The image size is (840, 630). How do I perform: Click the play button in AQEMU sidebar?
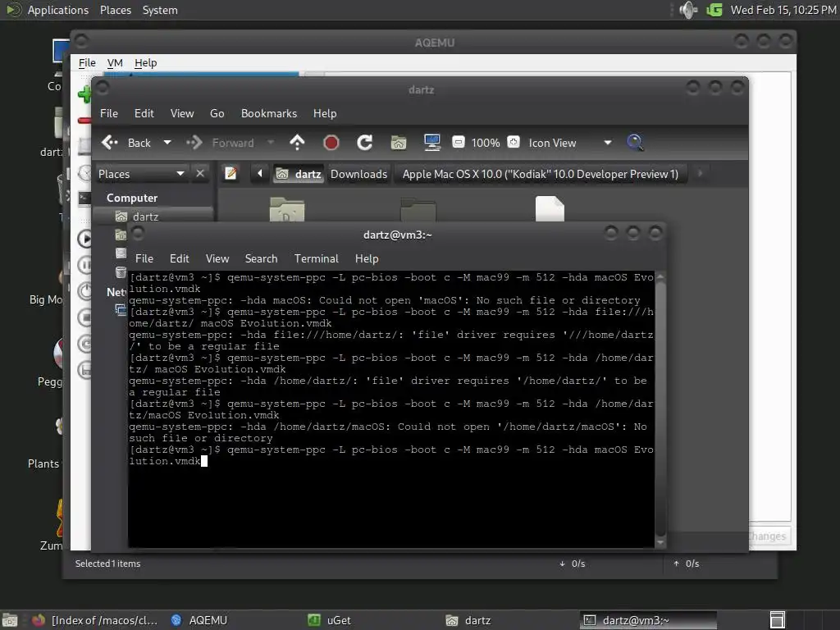tap(84, 239)
